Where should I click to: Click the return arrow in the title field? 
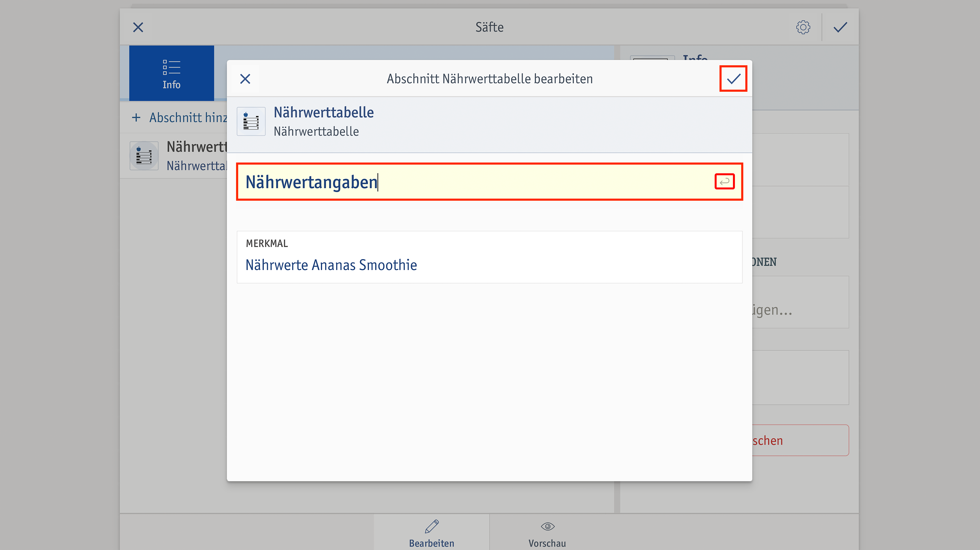(724, 182)
